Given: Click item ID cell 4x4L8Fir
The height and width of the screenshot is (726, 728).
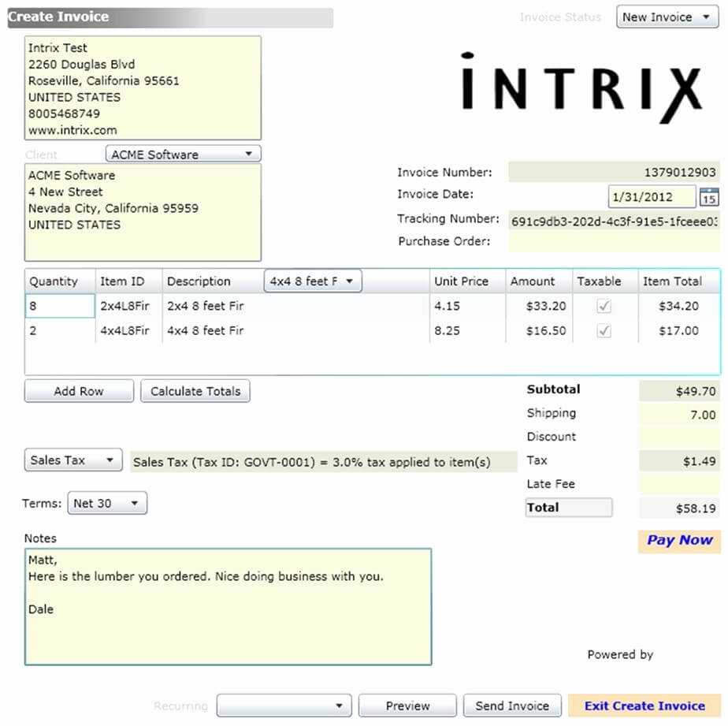Looking at the screenshot, I should pos(129,331).
